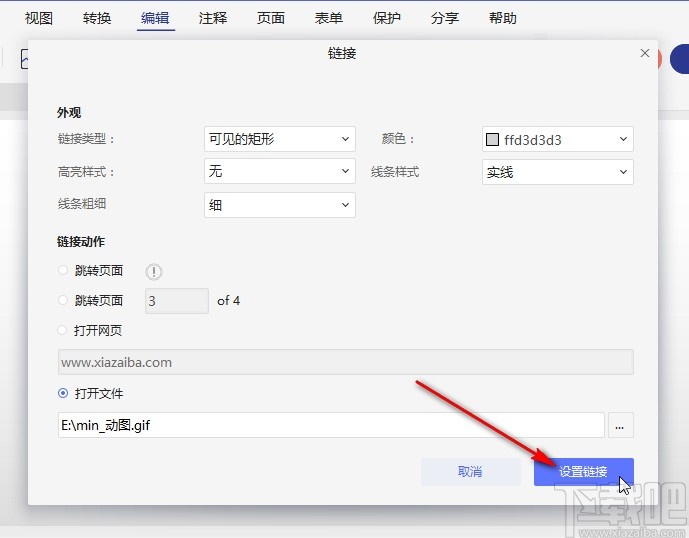Image resolution: width=689 pixels, height=538 pixels.
Task: Browse for file with the ... button
Action: pyautogui.click(x=620, y=425)
